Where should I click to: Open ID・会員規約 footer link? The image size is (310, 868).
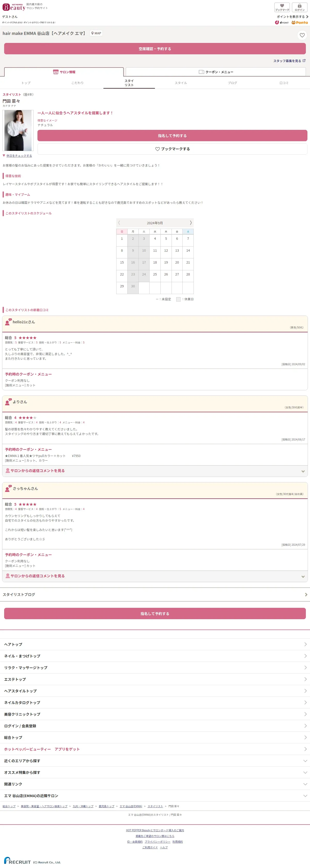pos(135,842)
